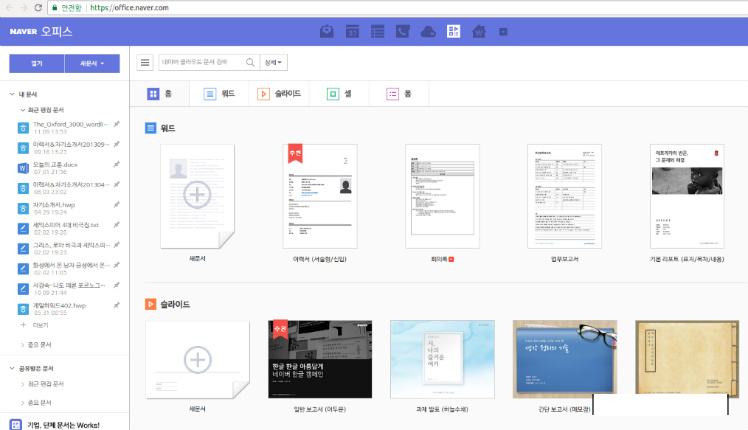Screen dimensions: 748x430
Task: Select the 간단 보고서 (메모장) slide template
Action: (x=565, y=359)
